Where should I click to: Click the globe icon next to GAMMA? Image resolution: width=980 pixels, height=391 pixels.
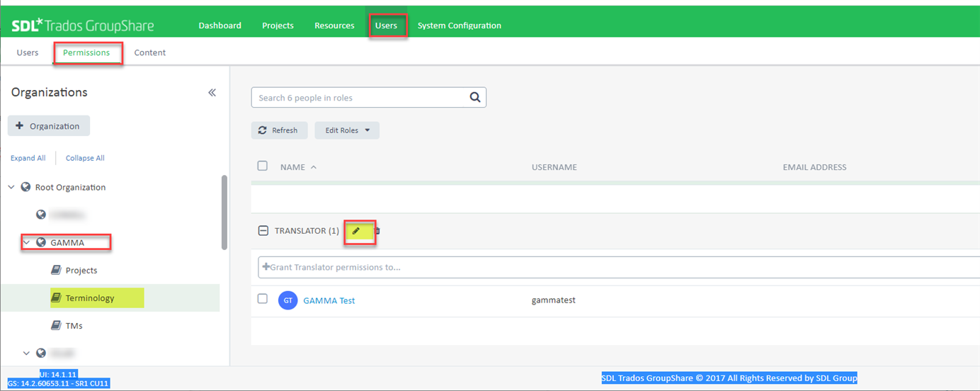coord(41,242)
